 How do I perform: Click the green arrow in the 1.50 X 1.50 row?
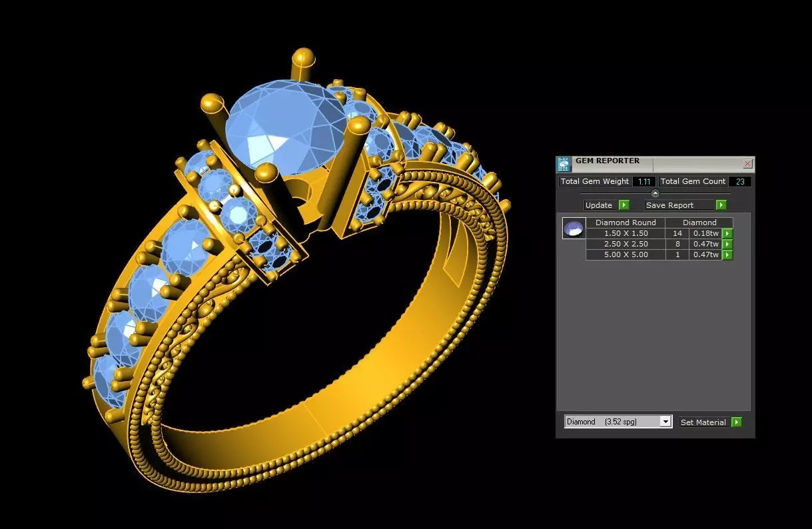(x=727, y=234)
